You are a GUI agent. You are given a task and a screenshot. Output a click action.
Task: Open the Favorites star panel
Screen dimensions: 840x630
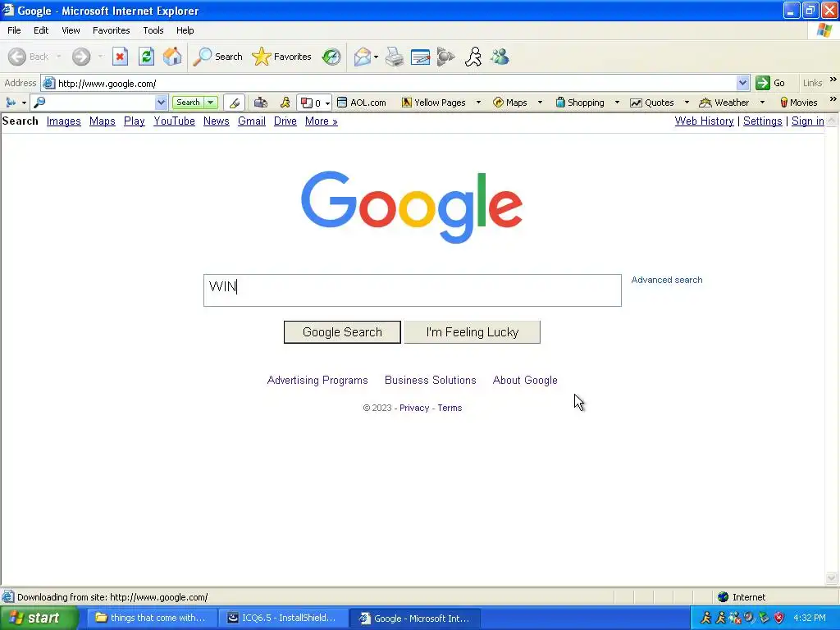click(282, 57)
